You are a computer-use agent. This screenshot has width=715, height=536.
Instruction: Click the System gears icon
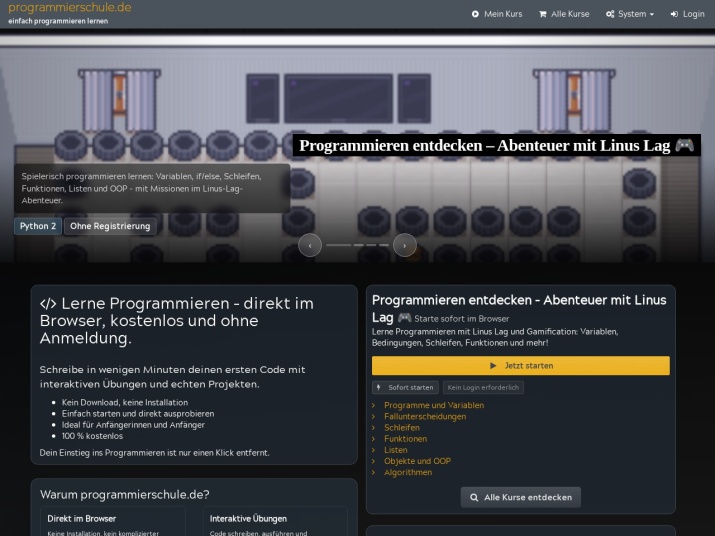[610, 14]
